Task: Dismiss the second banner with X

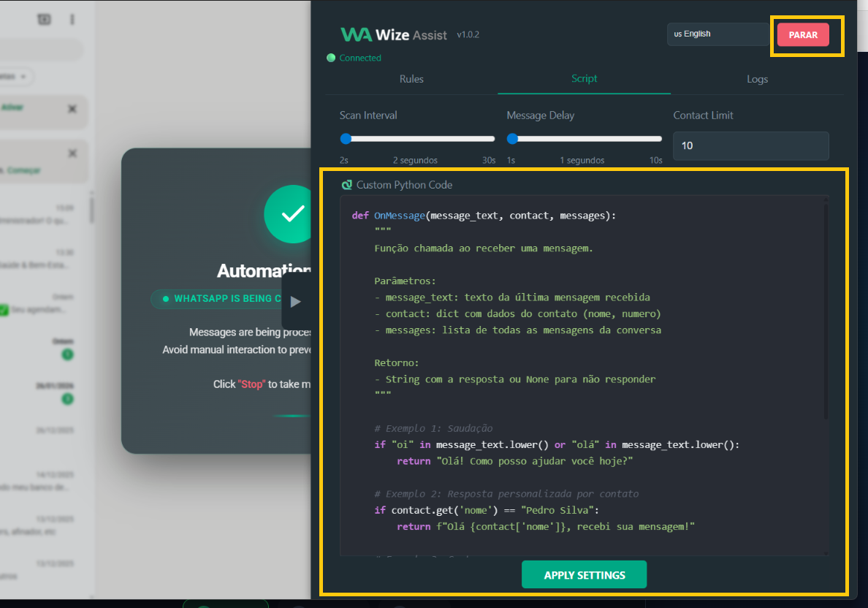Action: coord(72,153)
